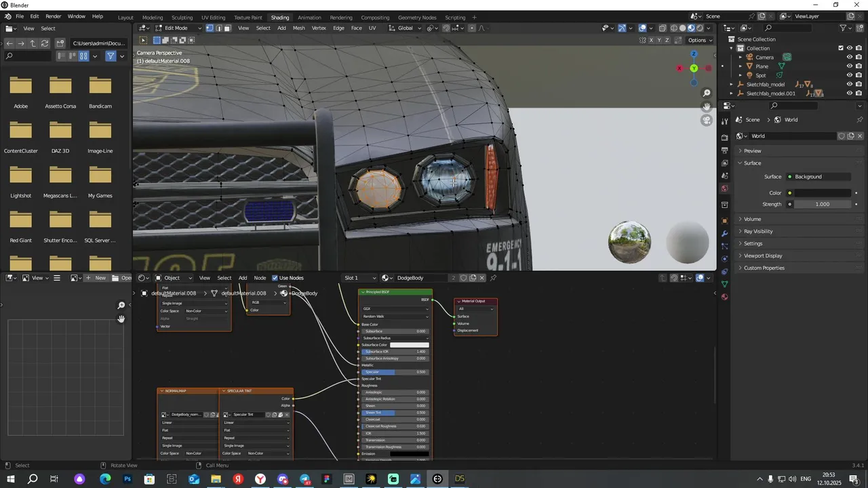Screen dimensions: 868x488
Task: Open Output properties tab icon
Action: click(724, 150)
